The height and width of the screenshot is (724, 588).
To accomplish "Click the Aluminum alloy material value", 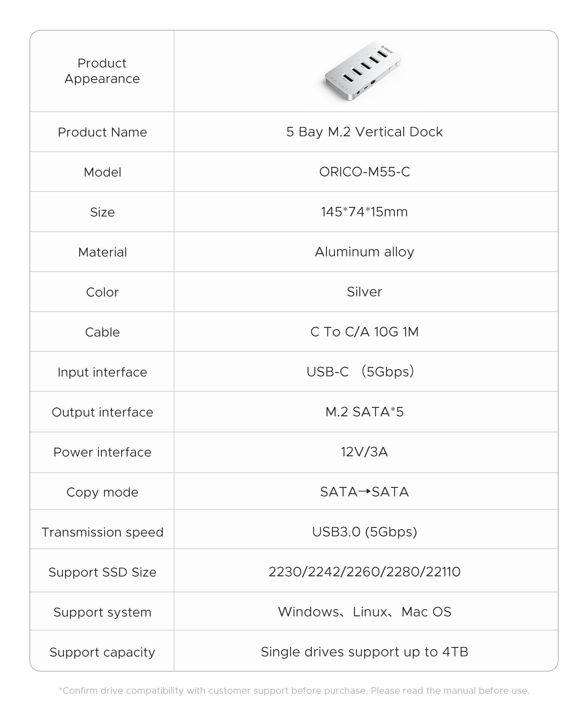I will pos(364,252).
